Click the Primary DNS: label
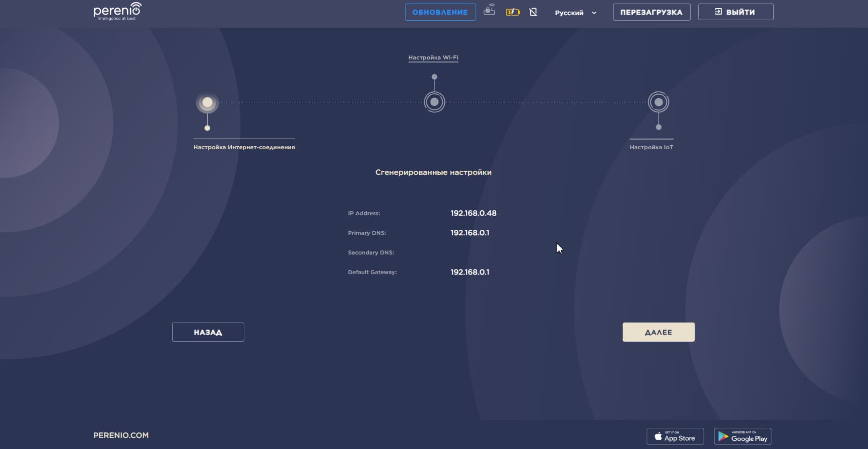 pyautogui.click(x=367, y=233)
